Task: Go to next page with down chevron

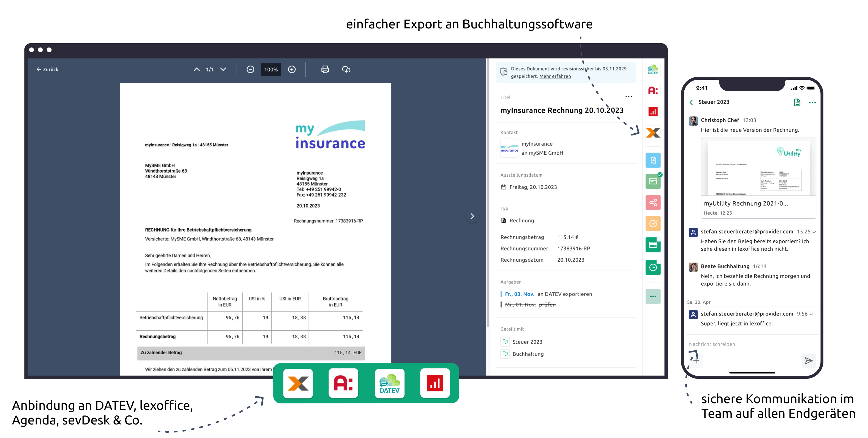Action: click(223, 70)
